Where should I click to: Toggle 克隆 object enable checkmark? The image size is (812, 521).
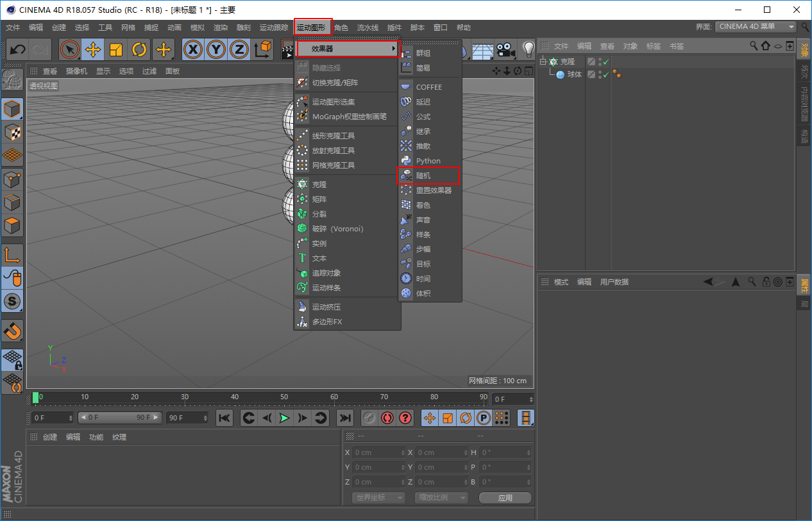coord(605,62)
